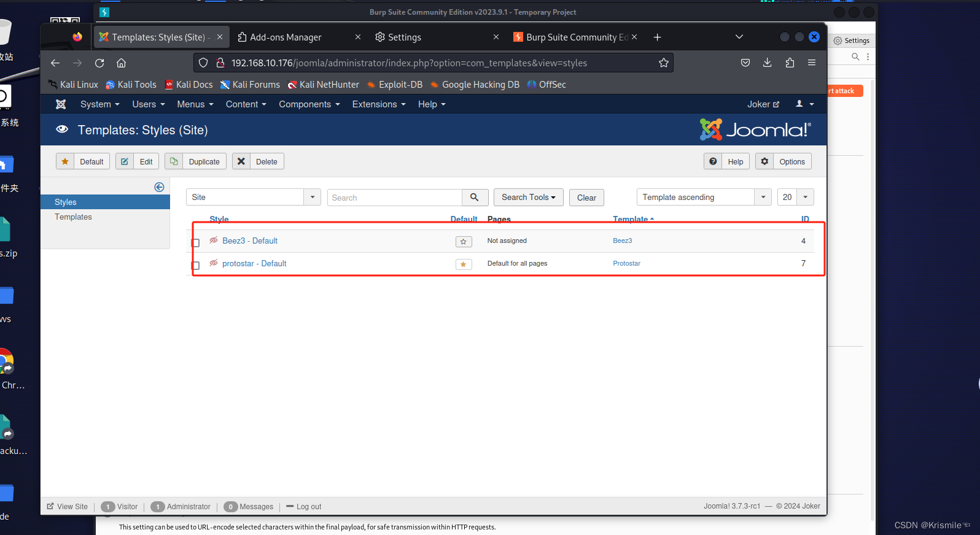Viewport: 980px width, 535px height.
Task: Click the Options button
Action: [x=784, y=161]
